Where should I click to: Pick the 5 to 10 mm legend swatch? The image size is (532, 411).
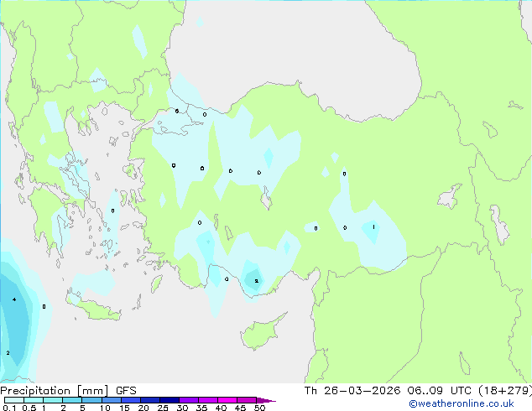91,400
